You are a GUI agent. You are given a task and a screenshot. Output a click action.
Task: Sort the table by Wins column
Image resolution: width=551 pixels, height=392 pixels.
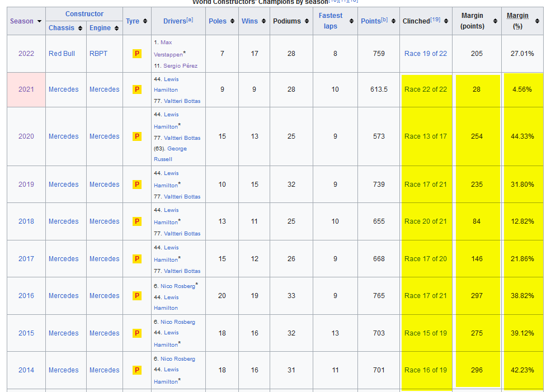click(x=263, y=21)
